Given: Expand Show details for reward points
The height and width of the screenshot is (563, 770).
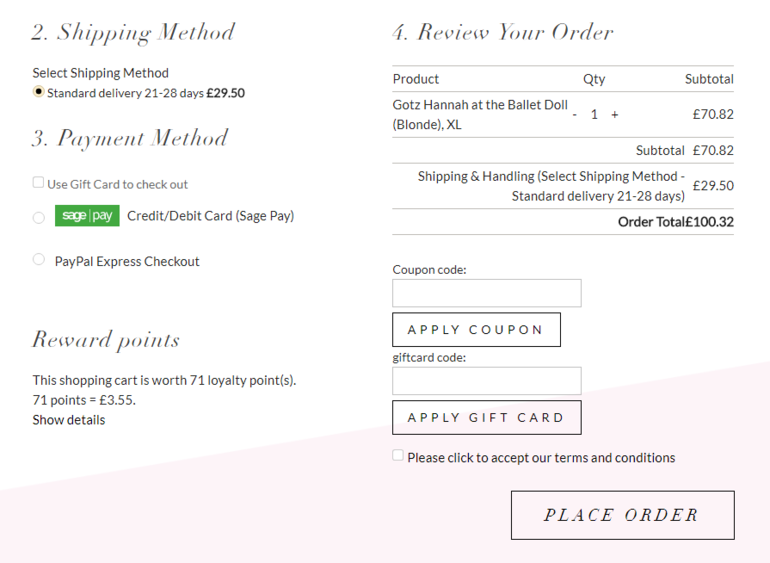Looking at the screenshot, I should coord(68,420).
